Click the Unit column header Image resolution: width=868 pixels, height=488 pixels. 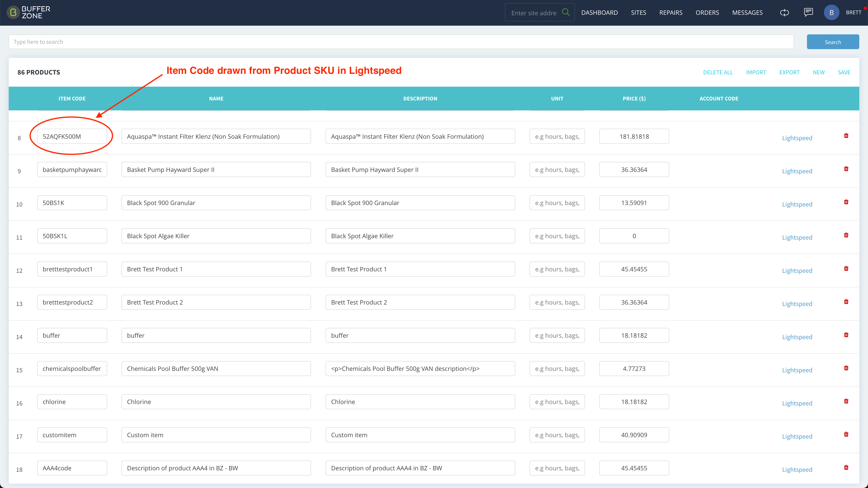click(557, 99)
